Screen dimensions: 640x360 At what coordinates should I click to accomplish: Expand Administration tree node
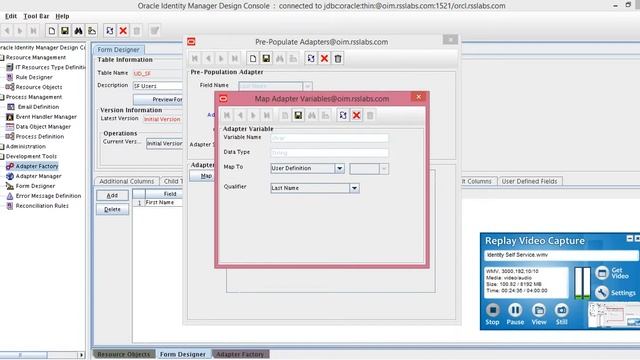coord(2,147)
